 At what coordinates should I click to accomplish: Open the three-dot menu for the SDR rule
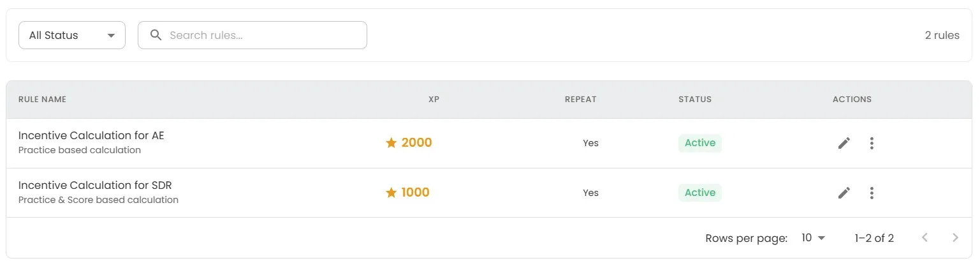pos(872,193)
